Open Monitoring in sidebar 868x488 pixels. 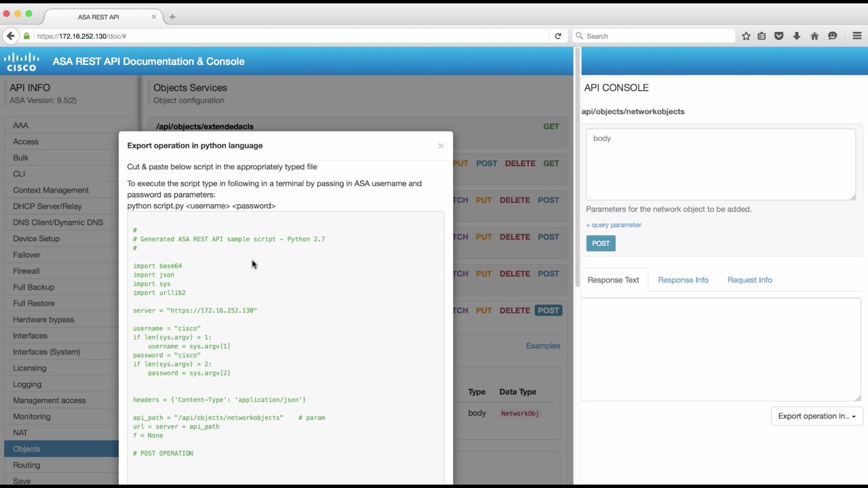coord(61,417)
